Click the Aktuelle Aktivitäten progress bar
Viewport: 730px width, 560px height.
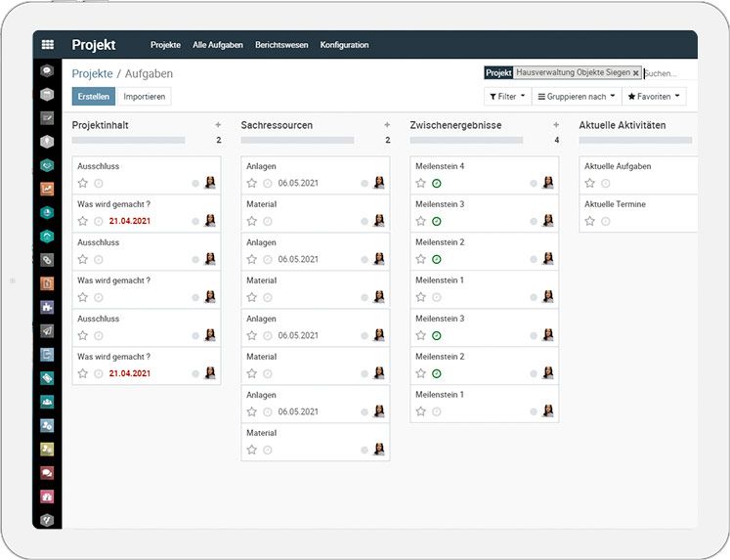pyautogui.click(x=635, y=140)
